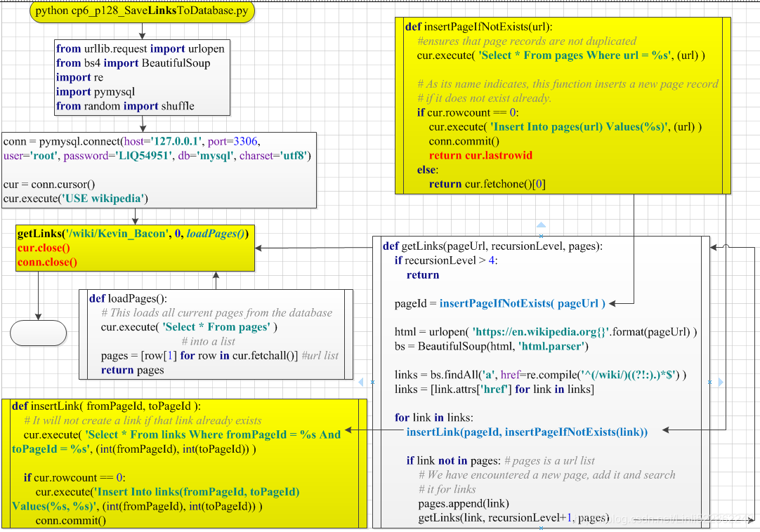Click the getLinks('/wiki/Kevin_Bacon' call text
760x532 pixels.
click(x=93, y=234)
